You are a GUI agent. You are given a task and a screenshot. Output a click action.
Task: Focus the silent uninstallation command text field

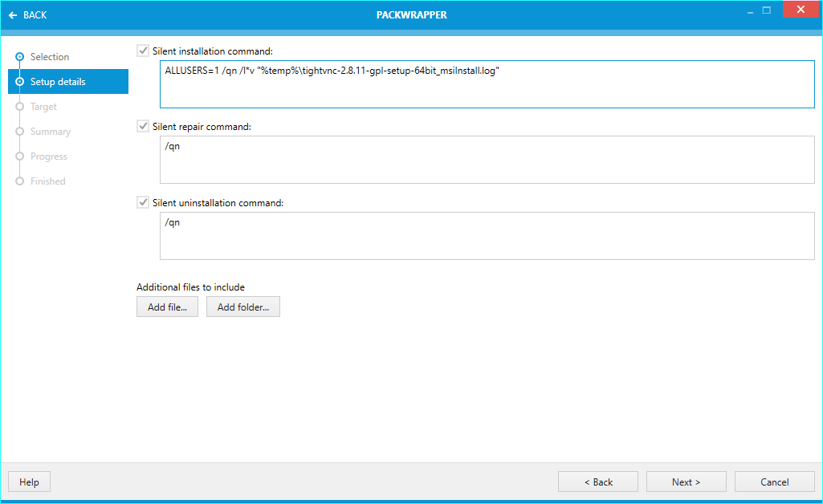(x=487, y=236)
